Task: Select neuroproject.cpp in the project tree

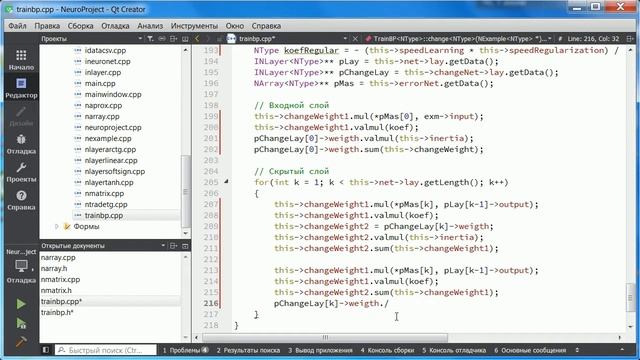Action: point(113,127)
